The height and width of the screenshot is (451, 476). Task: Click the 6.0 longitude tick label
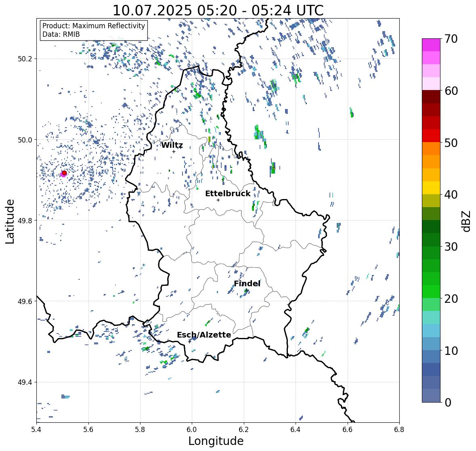point(192,430)
